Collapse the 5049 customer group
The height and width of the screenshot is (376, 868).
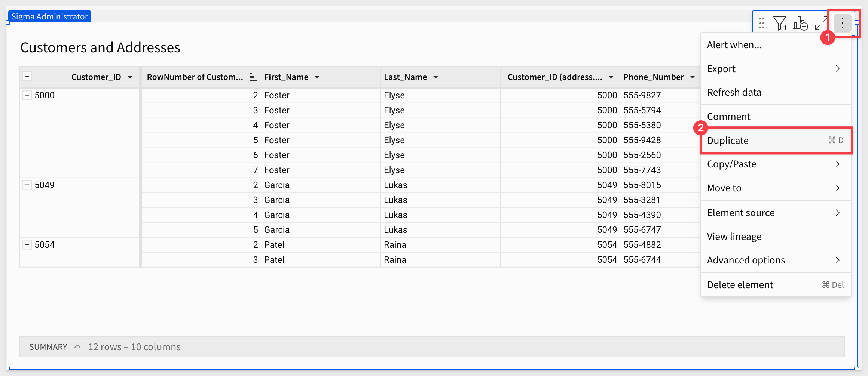point(27,185)
